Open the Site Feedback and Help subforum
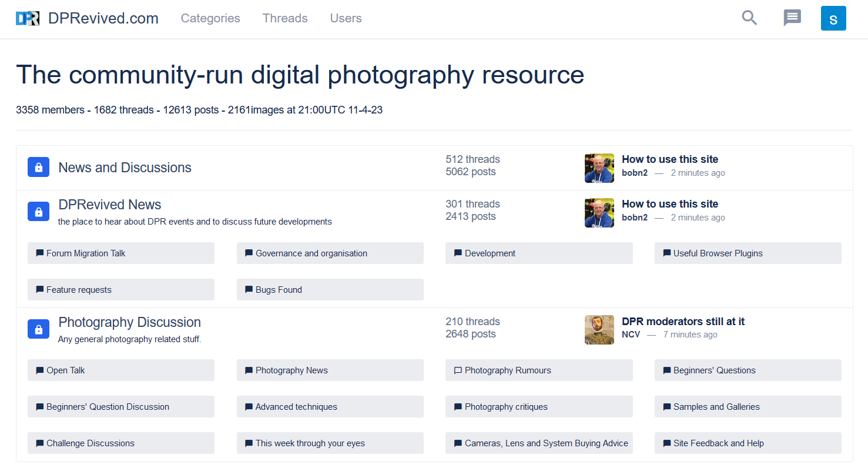Image resolution: width=868 pixels, height=468 pixels. click(x=748, y=443)
